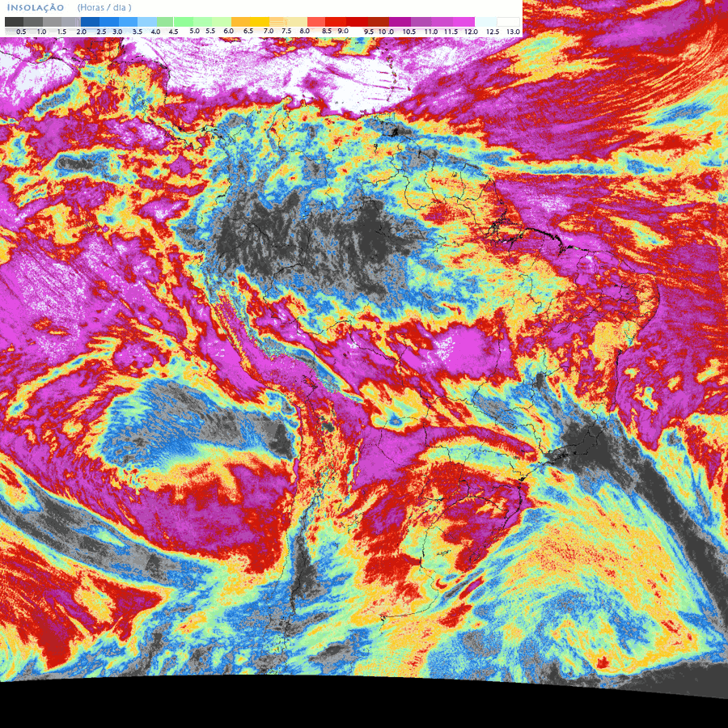The height and width of the screenshot is (728, 728).
Task: Select the gray swatch above 1.0
Action: [33, 22]
